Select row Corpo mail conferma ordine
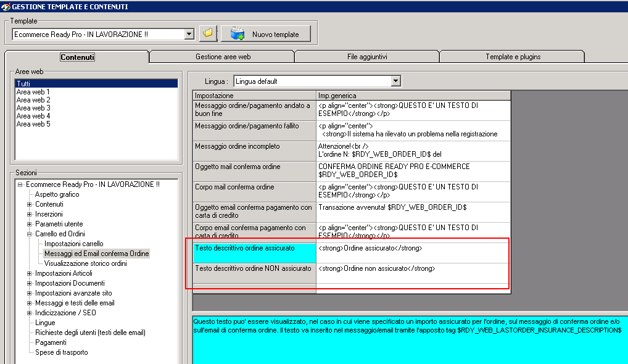This screenshot has height=364, width=628. click(x=255, y=191)
